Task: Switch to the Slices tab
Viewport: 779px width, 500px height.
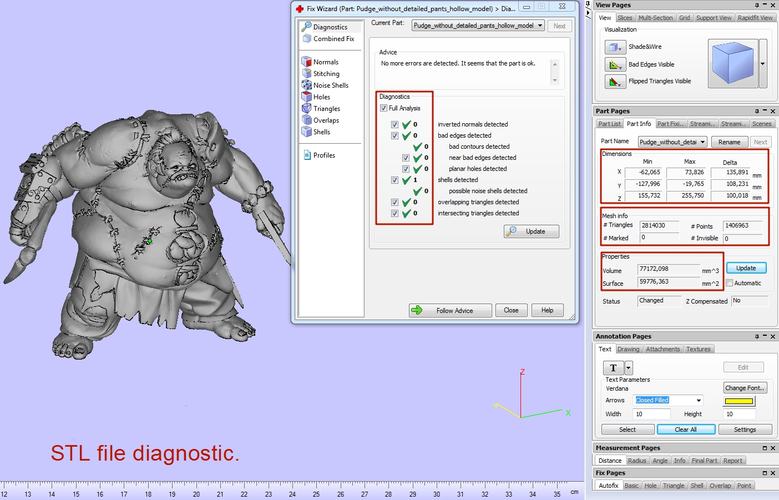Action: [x=624, y=18]
